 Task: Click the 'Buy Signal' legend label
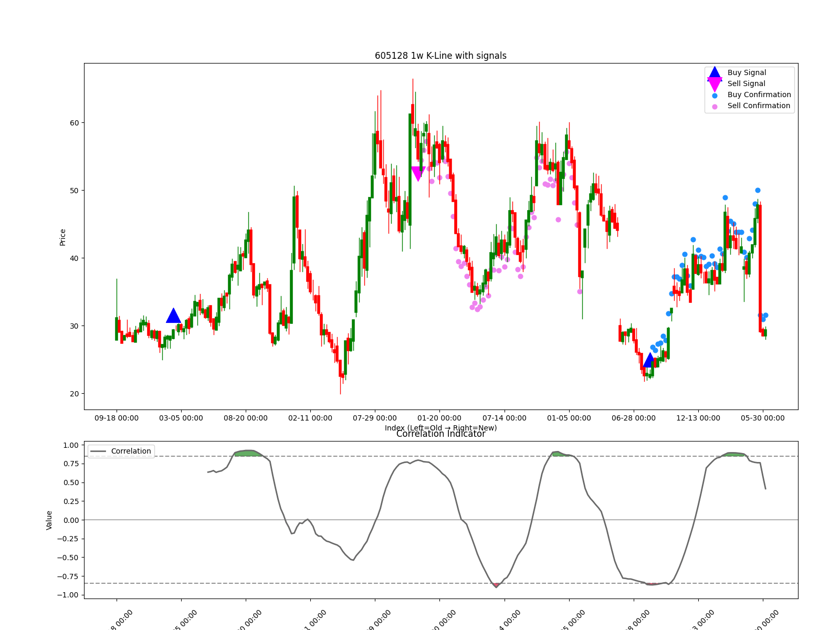(747, 72)
